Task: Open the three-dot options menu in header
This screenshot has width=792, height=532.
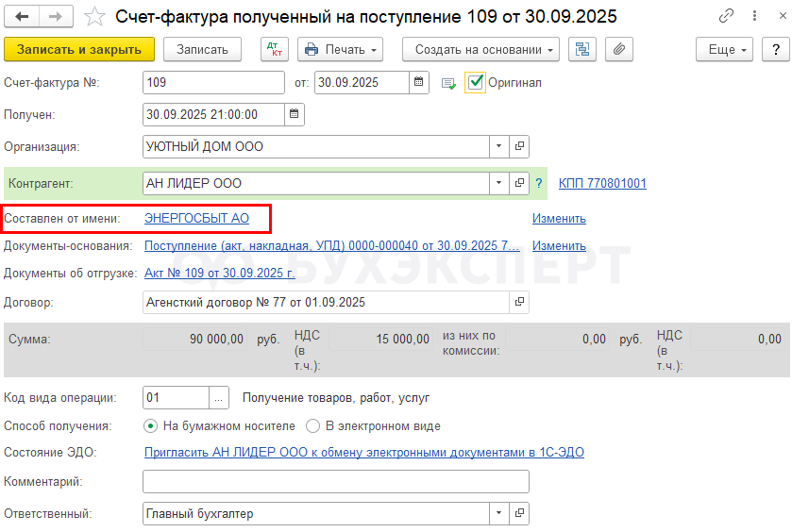Action: click(754, 16)
